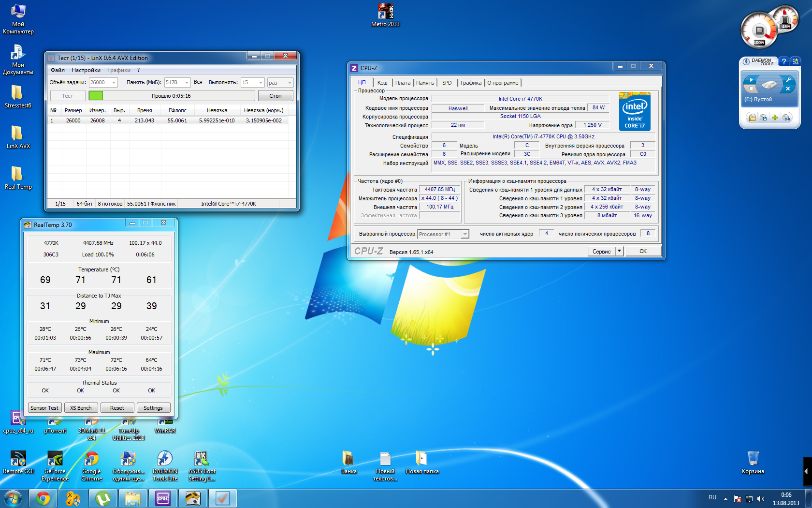Open the Start menu orb
Image resolution: width=812 pixels, height=508 pixels.
[x=13, y=498]
